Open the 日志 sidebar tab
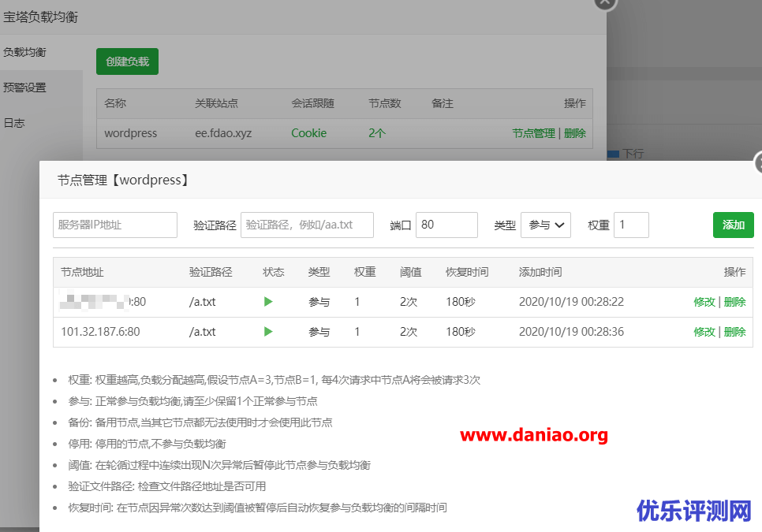 14,123
